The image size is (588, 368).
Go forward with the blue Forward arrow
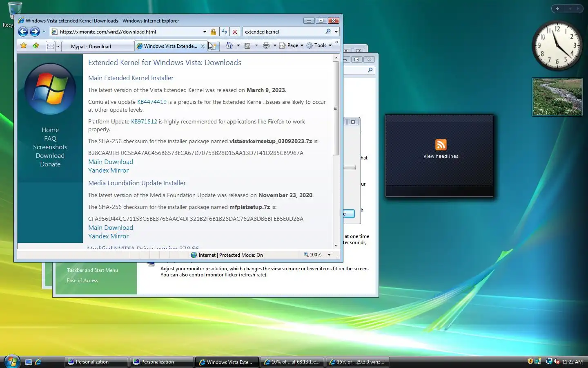[35, 31]
